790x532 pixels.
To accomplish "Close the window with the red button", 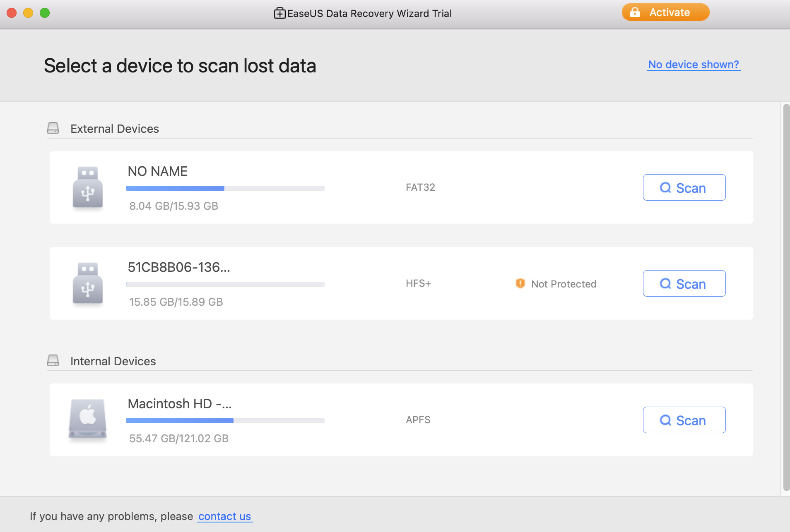I will 12,13.
